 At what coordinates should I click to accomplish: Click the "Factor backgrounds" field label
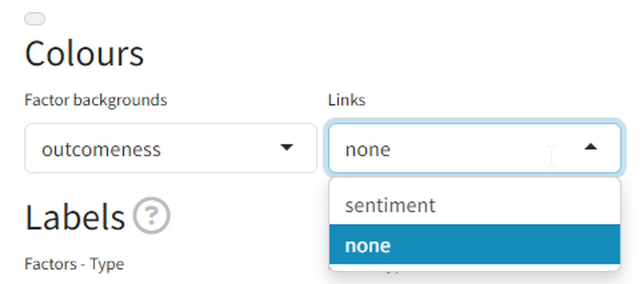tap(96, 100)
